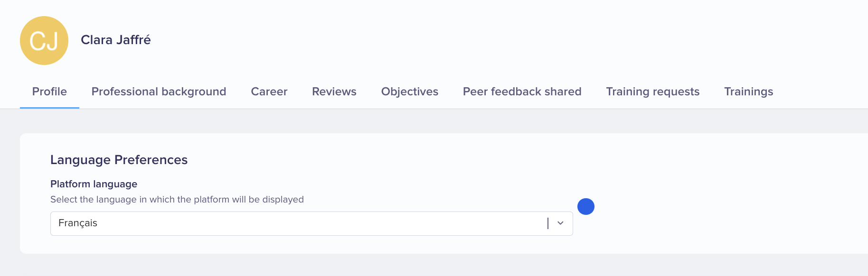Click the Clara Jaffré name
Screen dimensions: 868x276
pyautogui.click(x=116, y=40)
